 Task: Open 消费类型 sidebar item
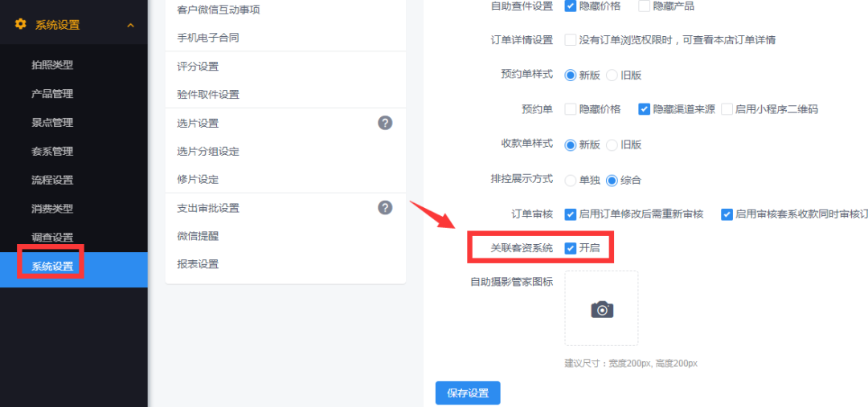point(52,209)
